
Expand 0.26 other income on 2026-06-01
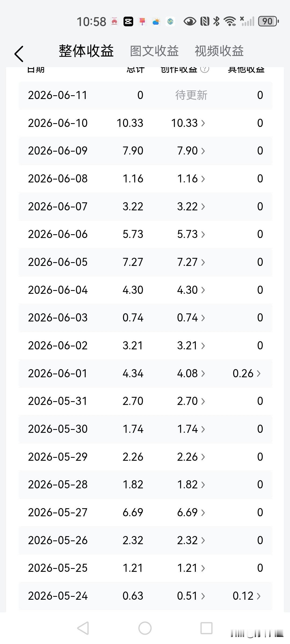pos(247,373)
